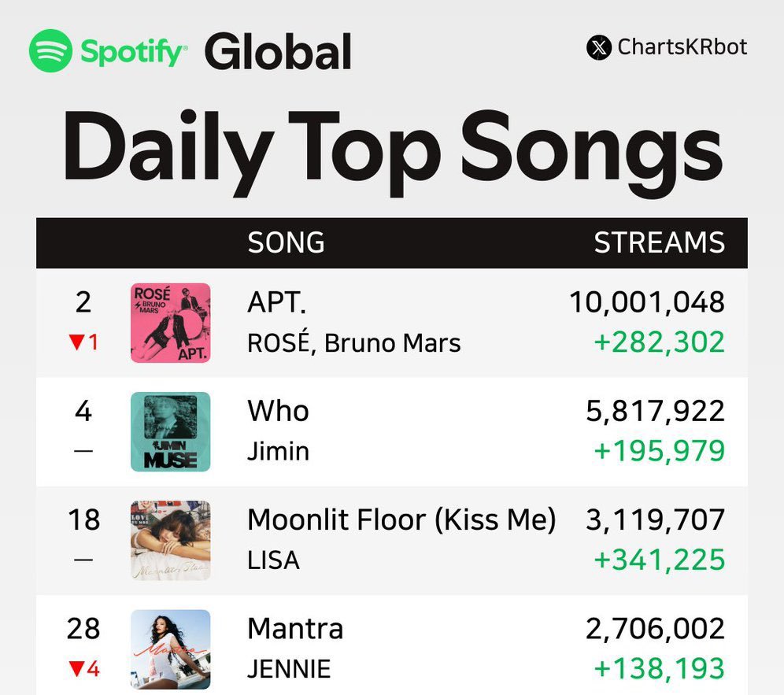Select the STREAMS column header
Screen dimensions: 784x695
(x=659, y=242)
